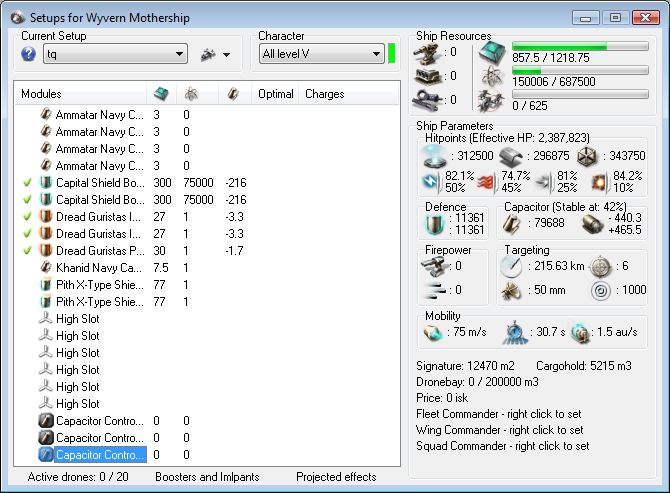Toggle first Capital Shield Booster checkmark
Viewport: 670px width, 493px height.
click(27, 183)
